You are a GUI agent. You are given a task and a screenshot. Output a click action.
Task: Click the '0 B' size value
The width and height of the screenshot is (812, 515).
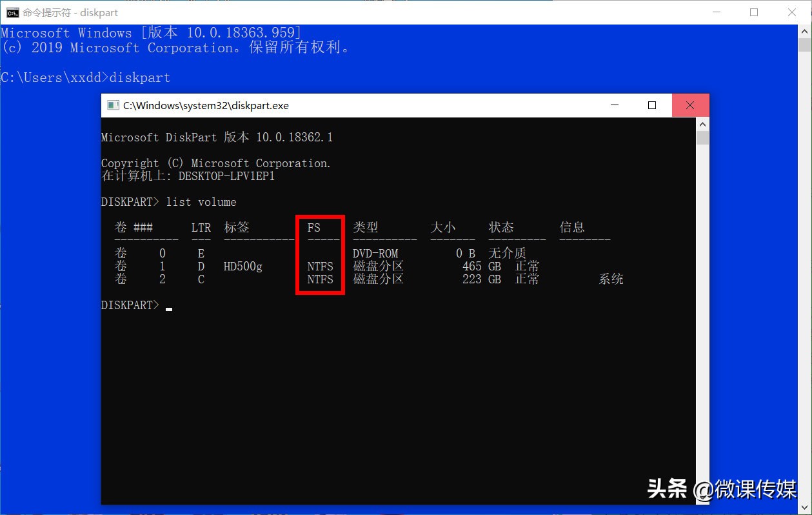click(466, 254)
